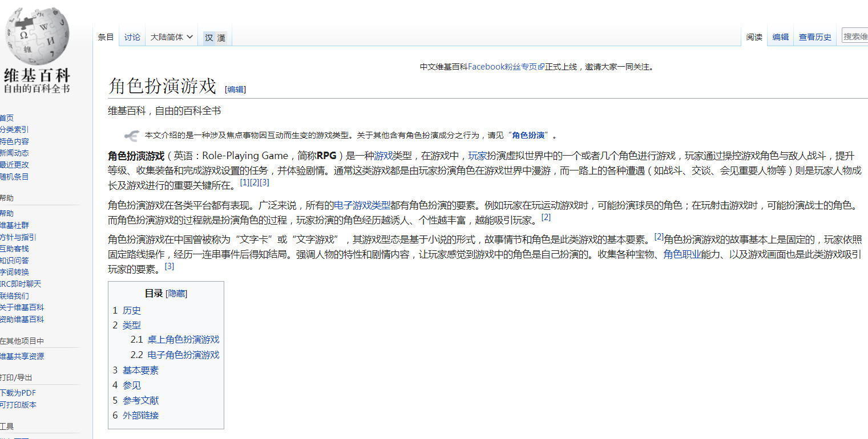The width and height of the screenshot is (868, 439).
Task: Open the 大陆简体 language variant dropdown
Action: [x=172, y=37]
